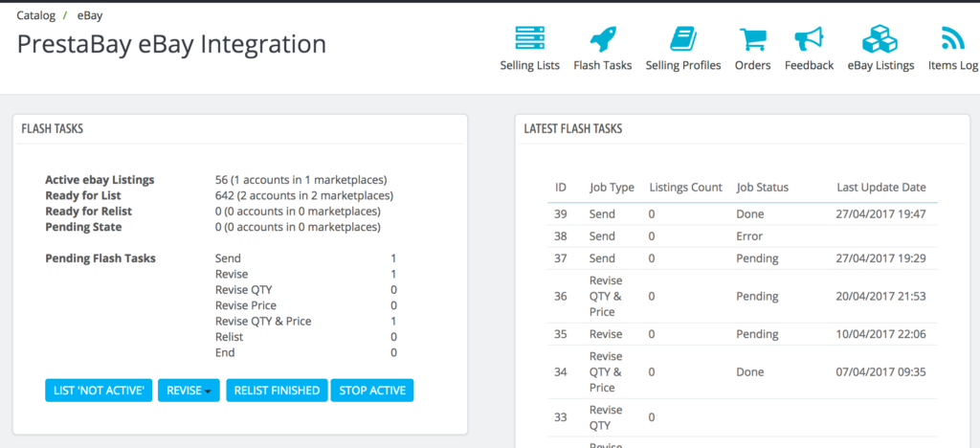Open Feedback megaphone icon
This screenshot has height=448, width=980.
point(810,38)
